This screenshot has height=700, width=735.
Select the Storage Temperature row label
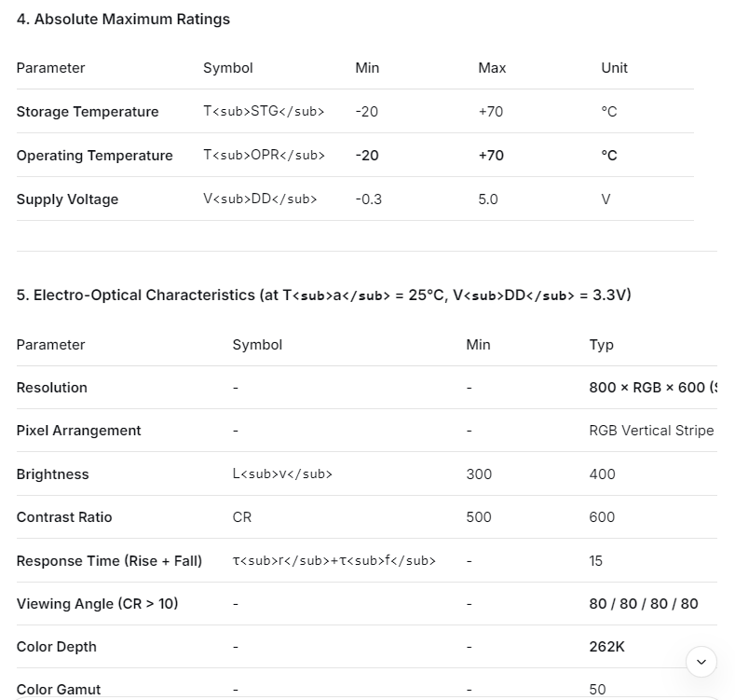click(x=88, y=112)
